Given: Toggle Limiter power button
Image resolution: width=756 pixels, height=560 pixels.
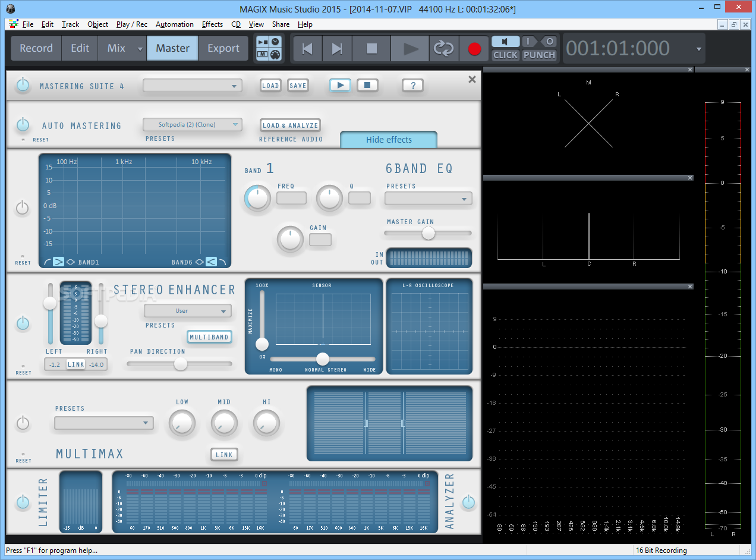Looking at the screenshot, I should point(23,502).
